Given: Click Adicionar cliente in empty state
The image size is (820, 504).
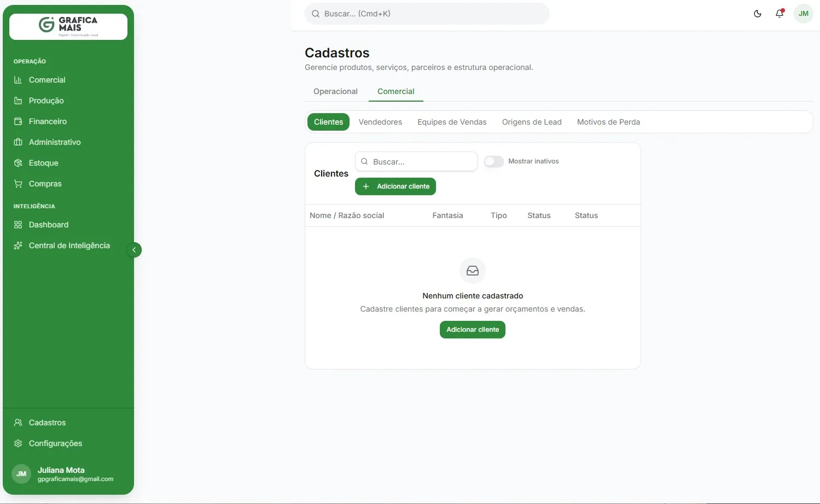Looking at the screenshot, I should pos(473,330).
